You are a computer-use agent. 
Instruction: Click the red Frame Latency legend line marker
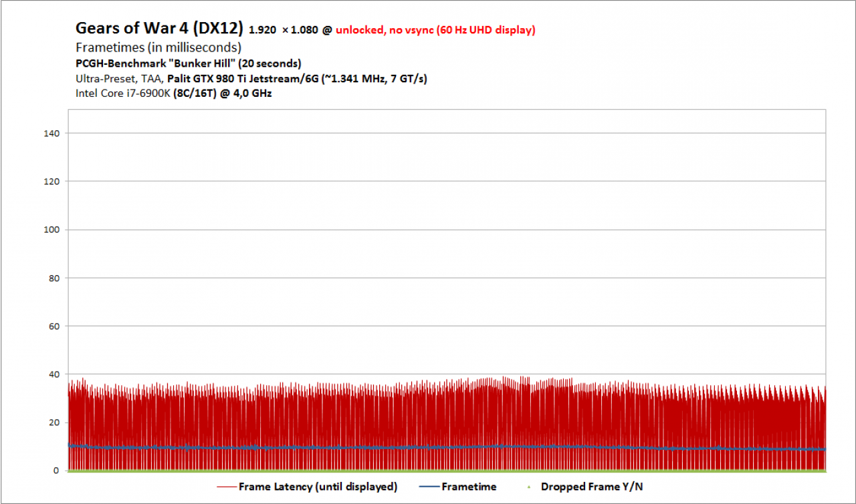226,487
